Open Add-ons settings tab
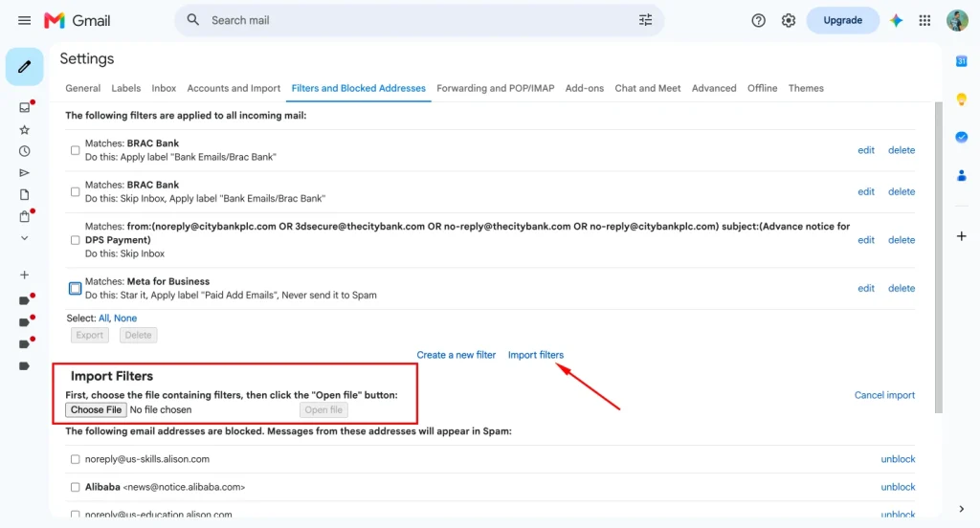Screen dimensions: 980x528 (585, 88)
